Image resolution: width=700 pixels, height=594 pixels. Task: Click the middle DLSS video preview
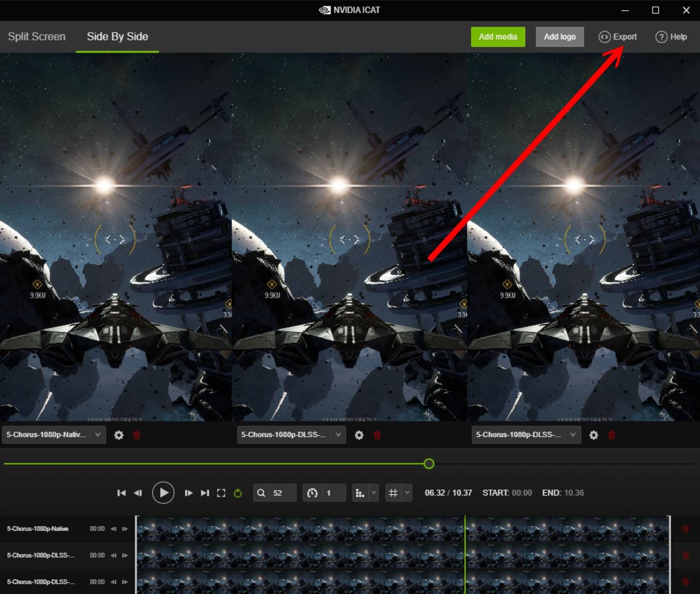click(x=350, y=237)
